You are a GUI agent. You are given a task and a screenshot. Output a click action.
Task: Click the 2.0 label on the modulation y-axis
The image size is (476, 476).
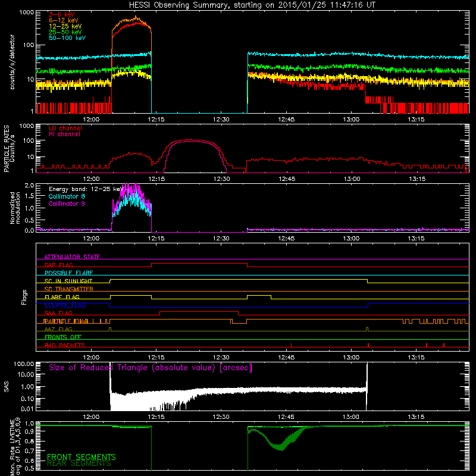[x=29, y=185]
